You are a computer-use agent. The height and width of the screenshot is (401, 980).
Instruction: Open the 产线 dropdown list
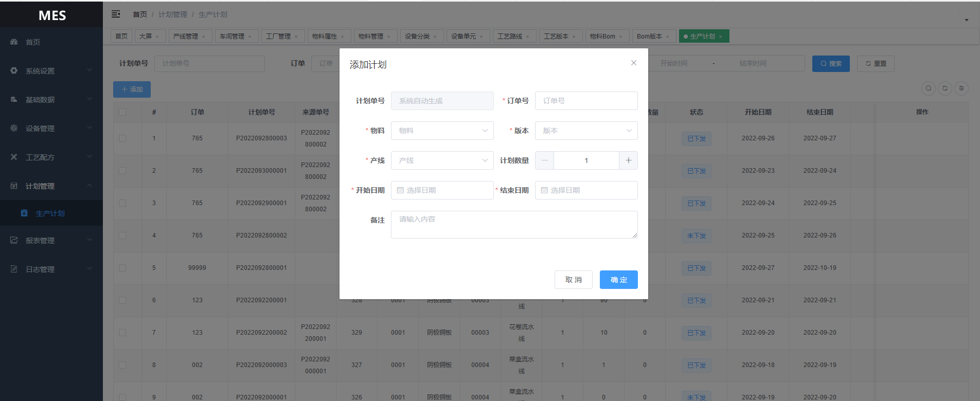coord(442,160)
